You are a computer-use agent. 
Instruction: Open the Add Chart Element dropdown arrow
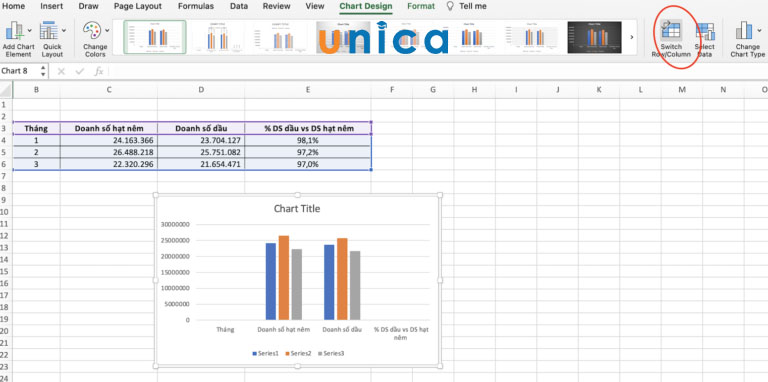point(29,30)
